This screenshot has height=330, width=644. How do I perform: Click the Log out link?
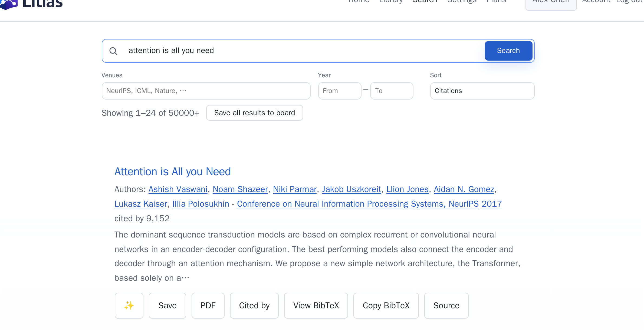(630, 1)
